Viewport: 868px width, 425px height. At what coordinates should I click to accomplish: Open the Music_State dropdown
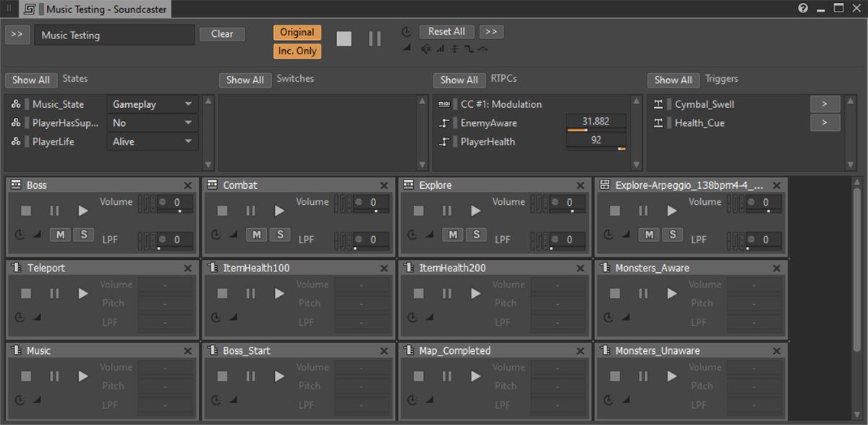152,104
